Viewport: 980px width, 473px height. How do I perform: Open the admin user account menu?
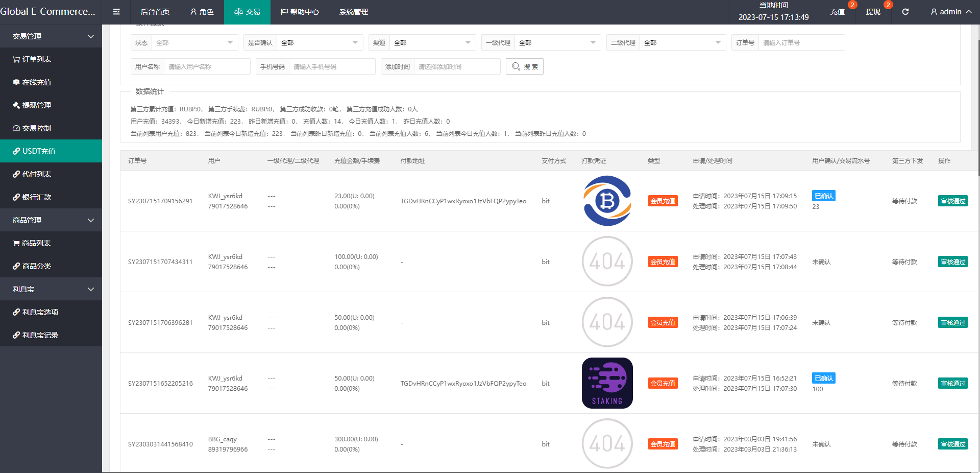951,12
